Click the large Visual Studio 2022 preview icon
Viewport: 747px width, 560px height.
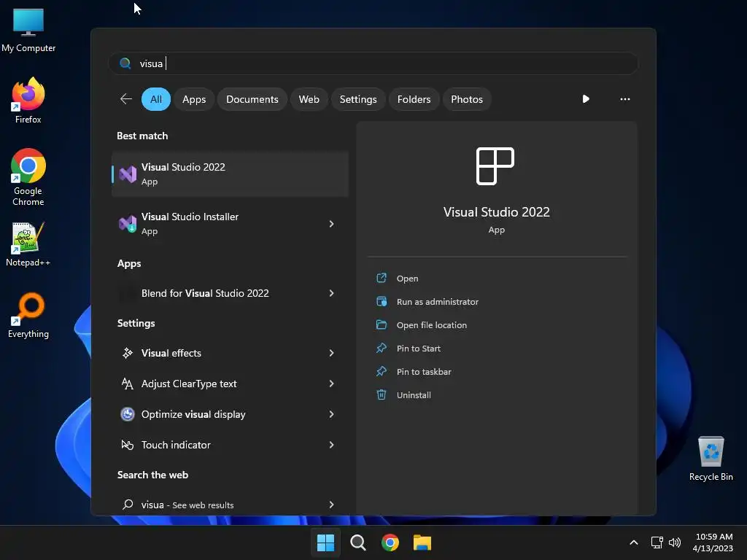[x=495, y=166]
